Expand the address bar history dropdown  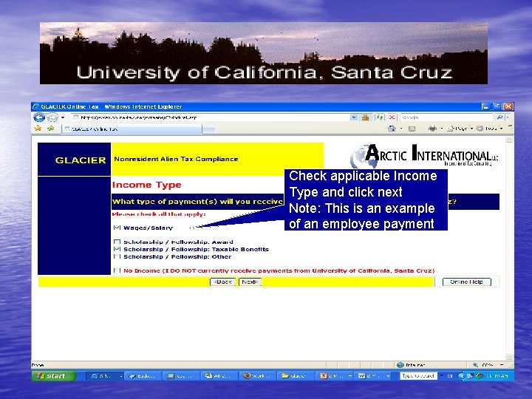point(354,117)
